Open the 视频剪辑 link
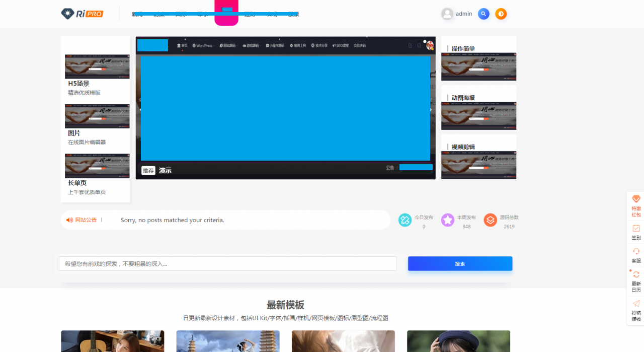This screenshot has width=644, height=352. [x=463, y=147]
